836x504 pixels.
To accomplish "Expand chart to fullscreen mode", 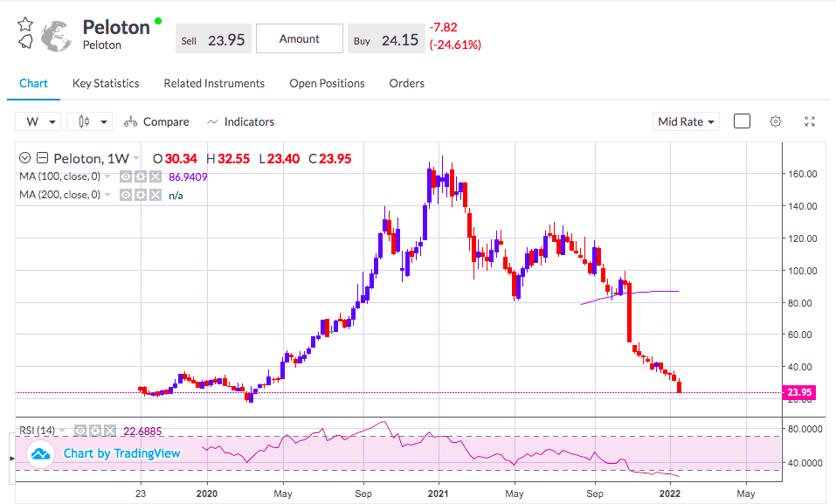I will (x=809, y=121).
